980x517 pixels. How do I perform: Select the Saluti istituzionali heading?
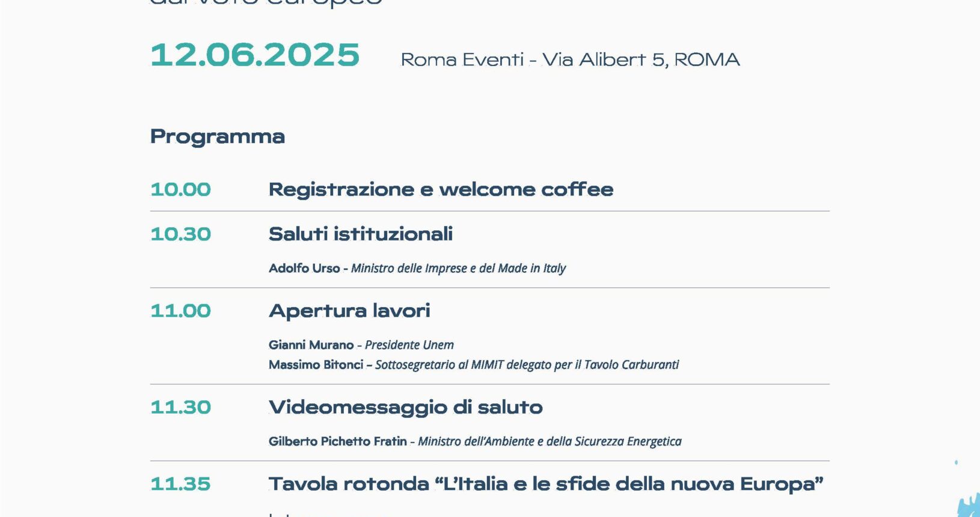click(361, 234)
